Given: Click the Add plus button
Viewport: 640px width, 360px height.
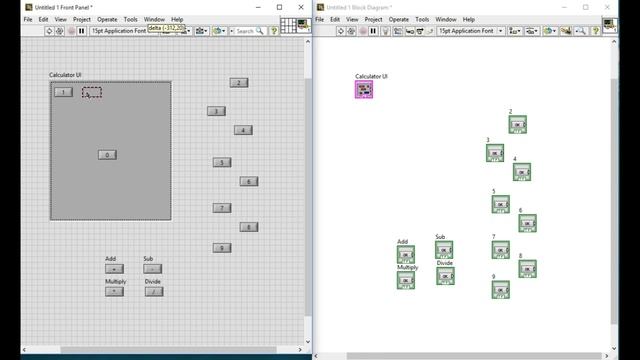Looking at the screenshot, I should point(114,269).
